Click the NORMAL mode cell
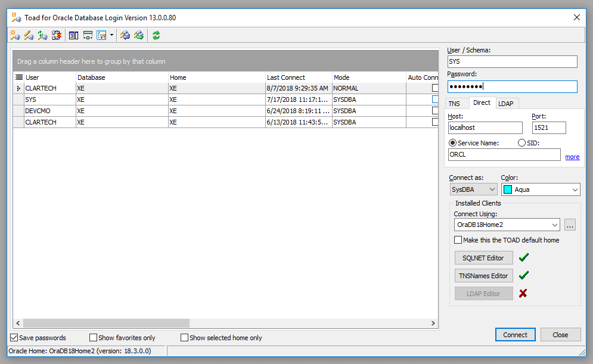 click(x=369, y=88)
